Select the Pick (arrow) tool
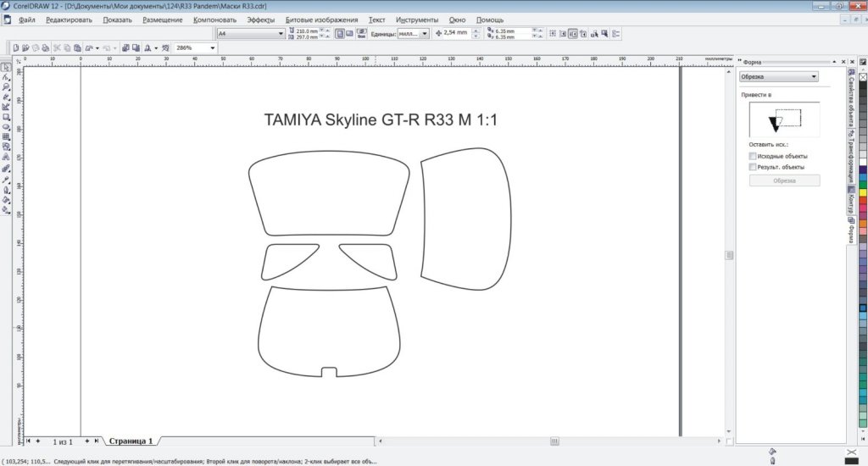The width and height of the screenshot is (868, 466). click(6, 66)
